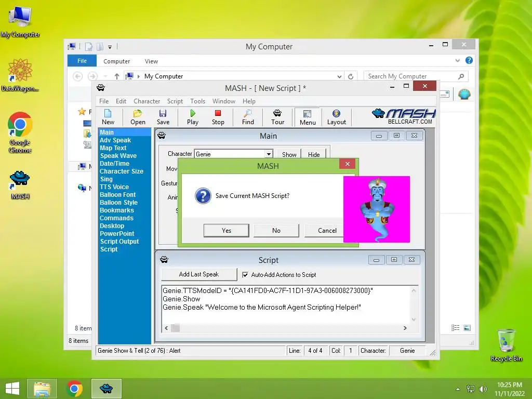
Task: Click the question mark icon in dialog
Action: pyautogui.click(x=203, y=196)
